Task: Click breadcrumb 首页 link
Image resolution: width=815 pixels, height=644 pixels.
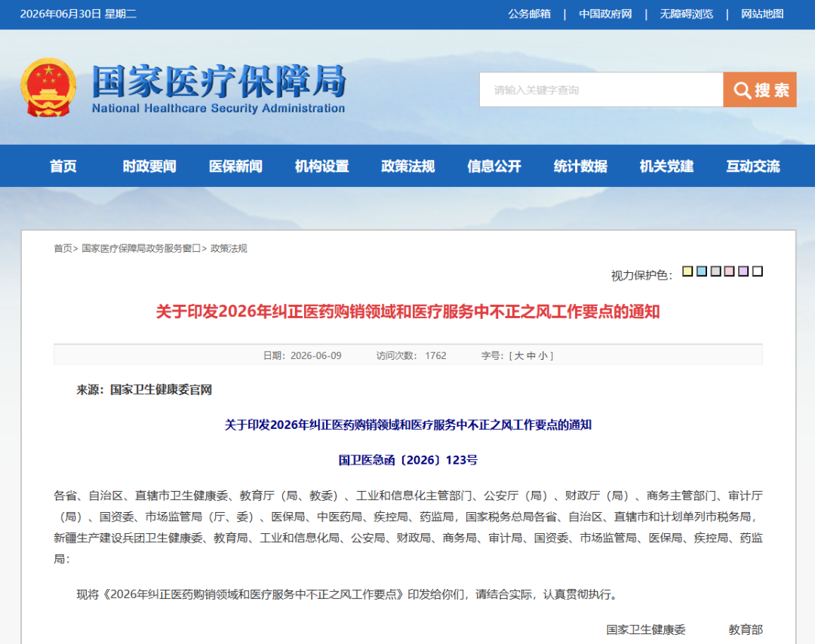Action: (x=63, y=248)
